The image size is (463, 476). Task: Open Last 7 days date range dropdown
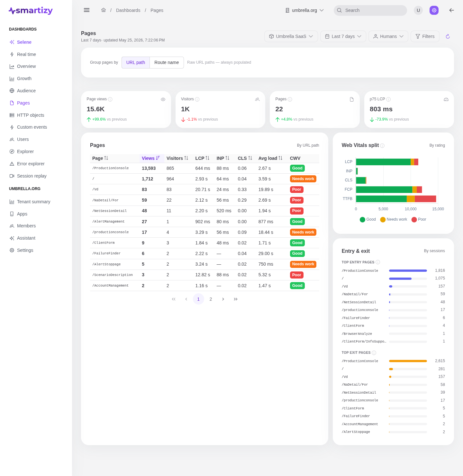tap(343, 36)
